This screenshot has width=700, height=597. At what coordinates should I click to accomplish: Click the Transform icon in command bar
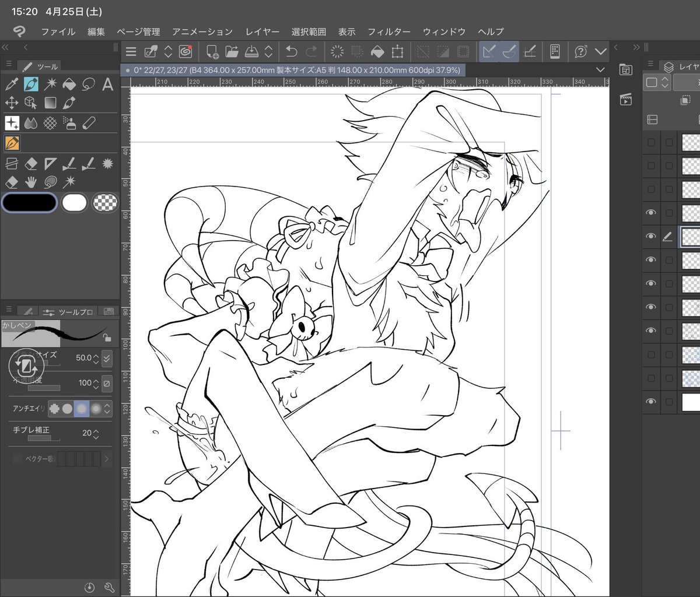point(397,51)
